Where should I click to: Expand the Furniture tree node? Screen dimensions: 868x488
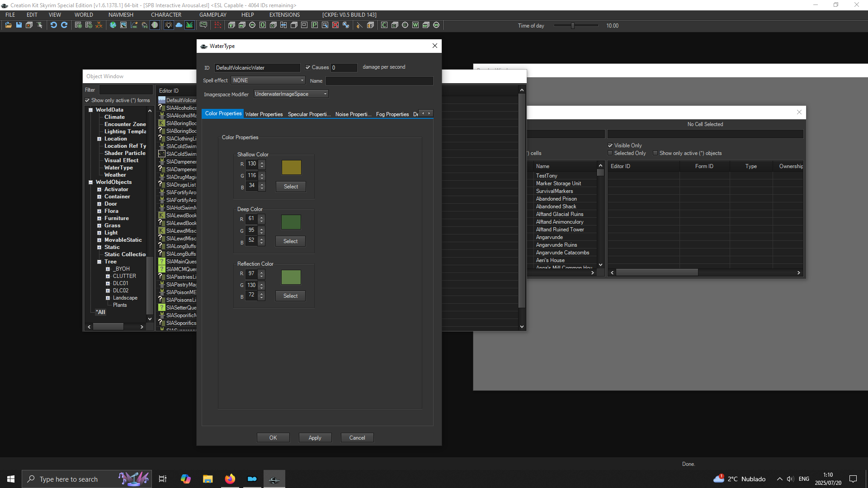coord(99,218)
